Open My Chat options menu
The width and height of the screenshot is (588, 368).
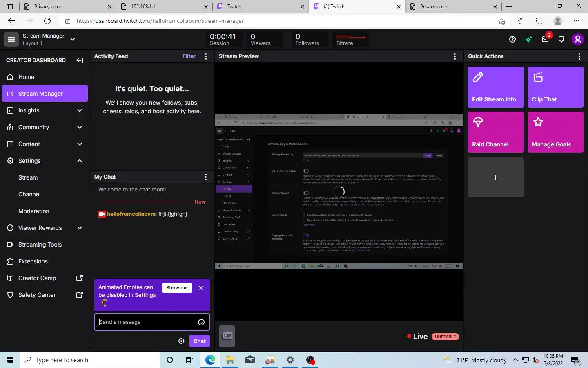pyautogui.click(x=206, y=177)
